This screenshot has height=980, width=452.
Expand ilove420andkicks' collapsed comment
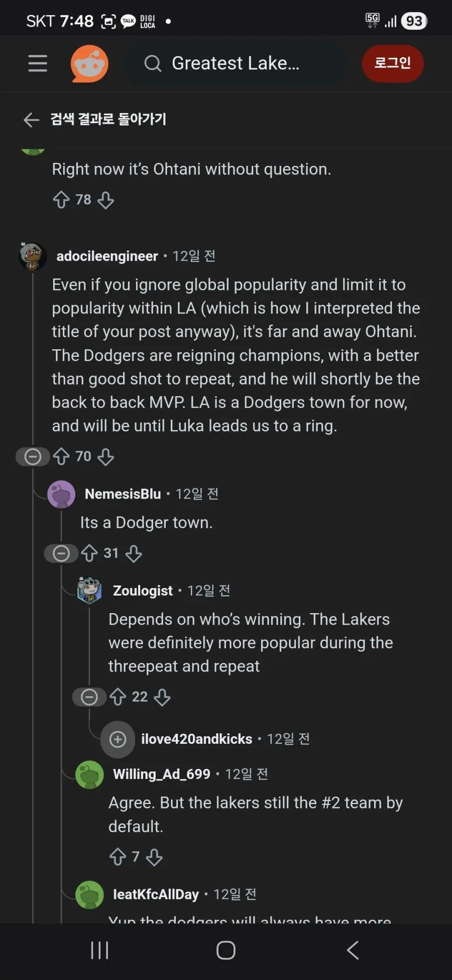tap(118, 739)
